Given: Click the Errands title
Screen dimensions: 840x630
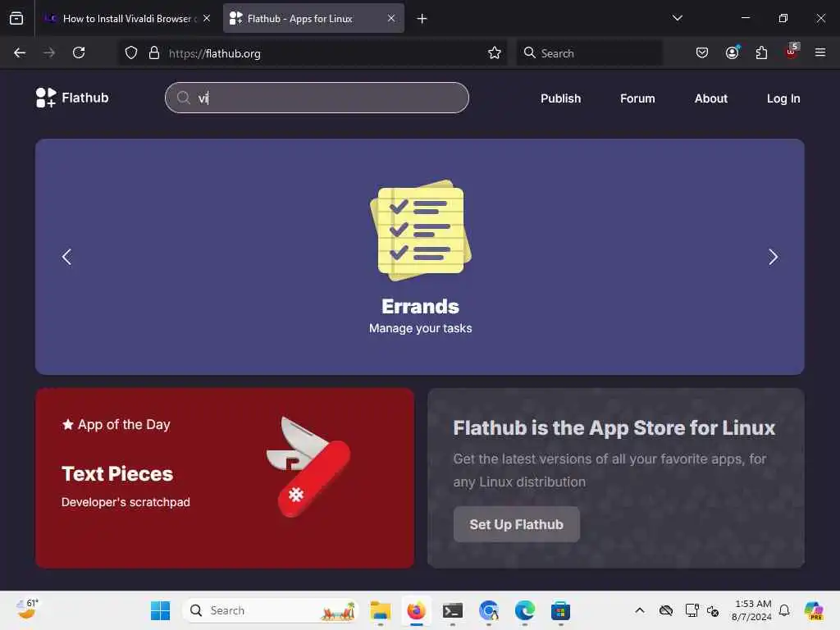Looking at the screenshot, I should 421,307.
